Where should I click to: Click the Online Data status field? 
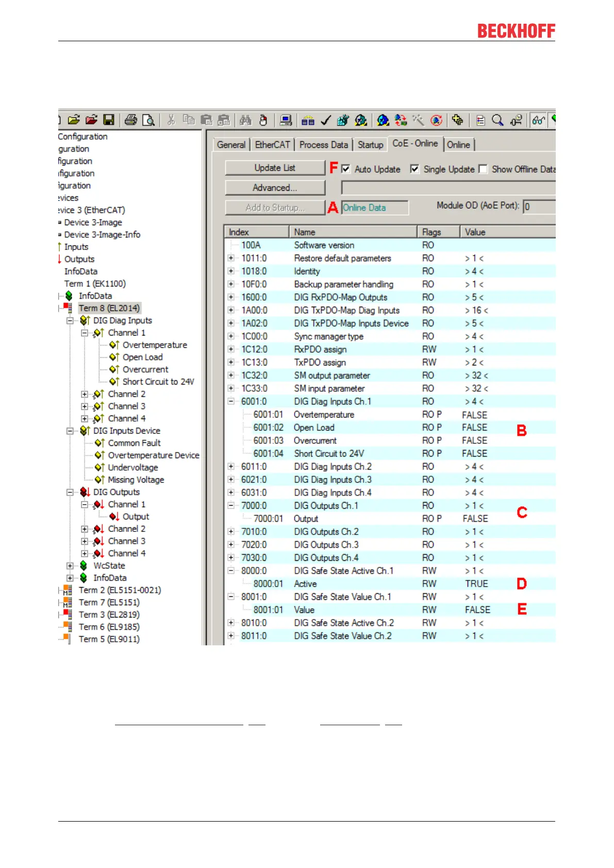tap(375, 208)
